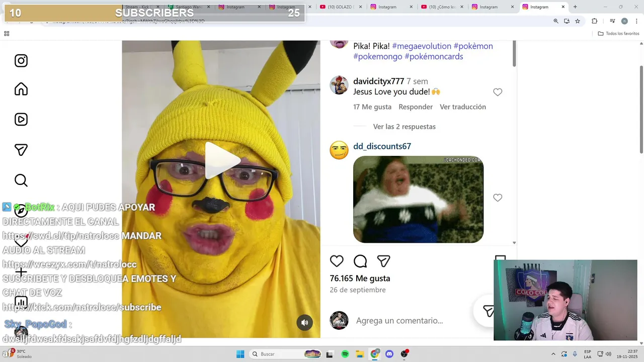Image resolution: width=644 pixels, height=362 pixels.
Task: Click dd_discounts67's emoji avatar
Action: point(339,150)
